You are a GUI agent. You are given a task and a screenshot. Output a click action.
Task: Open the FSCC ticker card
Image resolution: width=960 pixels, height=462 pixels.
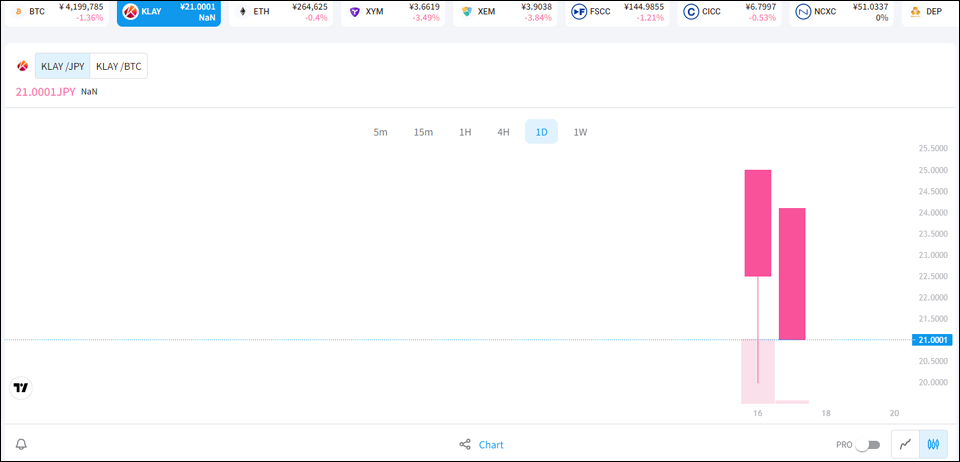[x=619, y=13]
